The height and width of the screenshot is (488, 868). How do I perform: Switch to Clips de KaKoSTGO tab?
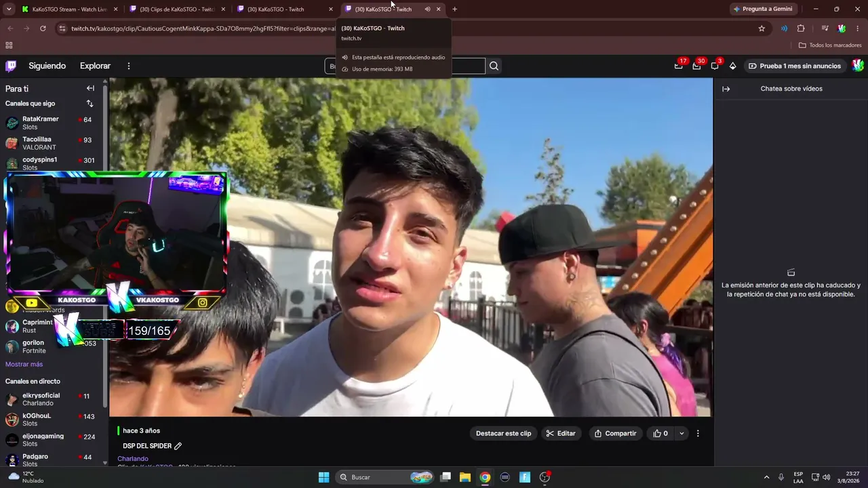click(177, 9)
